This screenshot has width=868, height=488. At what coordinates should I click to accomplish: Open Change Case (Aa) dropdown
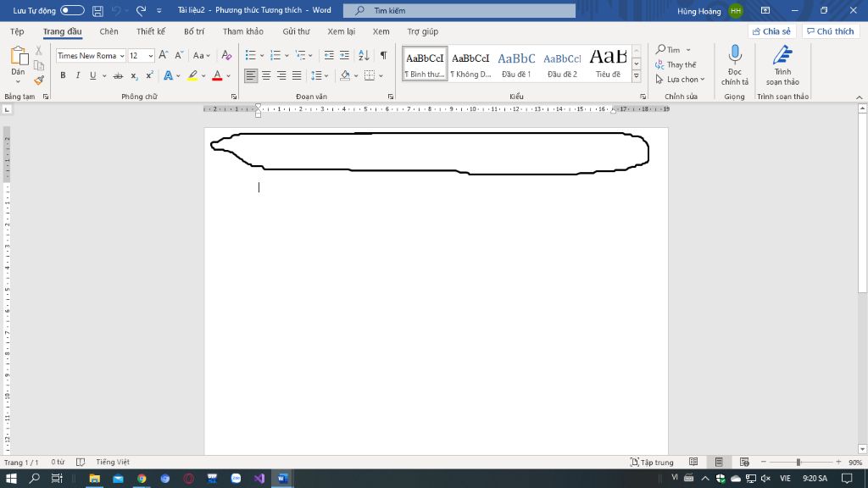pyautogui.click(x=202, y=55)
